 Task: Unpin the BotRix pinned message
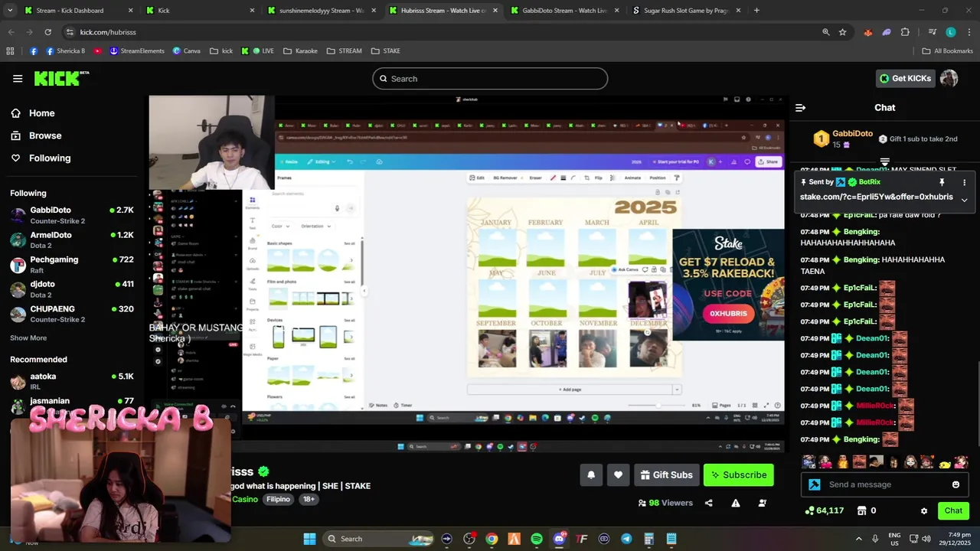point(942,182)
